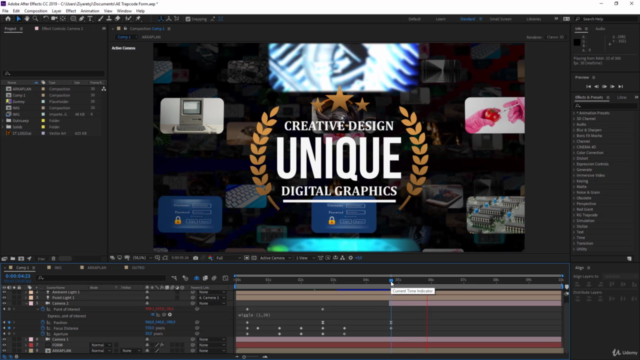This screenshot has width=640, height=360.
Task: Select the Brush tool
Action: [x=100, y=19]
